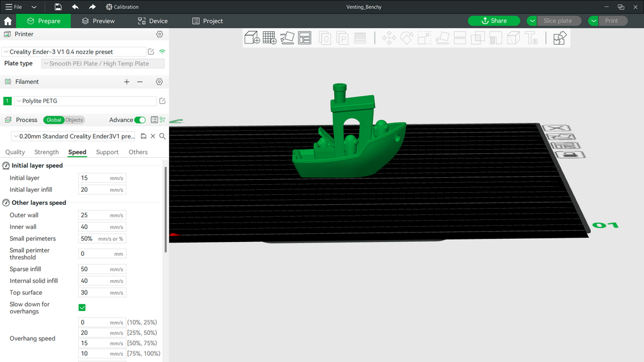Click the X beside the process preset
The image size is (644, 362).
[153, 136]
